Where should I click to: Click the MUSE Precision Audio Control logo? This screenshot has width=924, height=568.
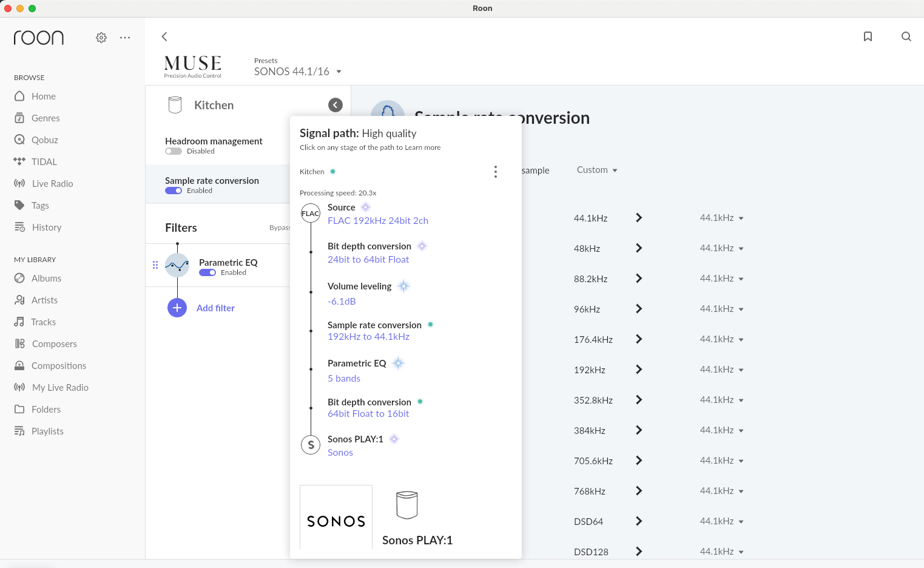[x=193, y=67]
